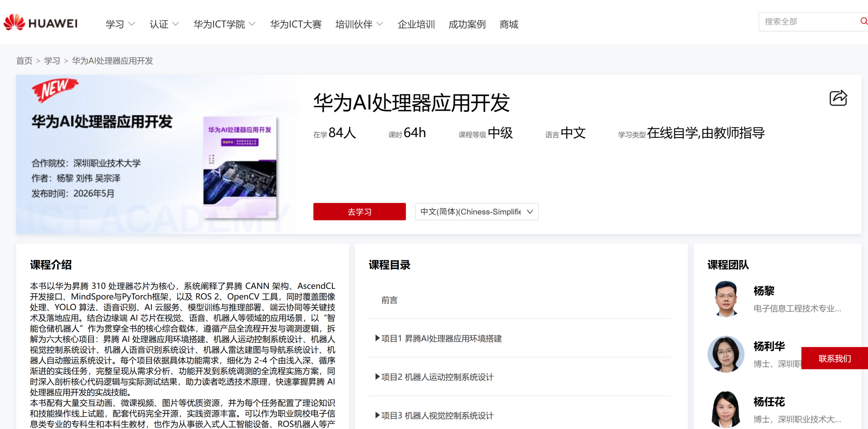The height and width of the screenshot is (429, 868).
Task: Click the red 去学习 button
Action: 359,211
